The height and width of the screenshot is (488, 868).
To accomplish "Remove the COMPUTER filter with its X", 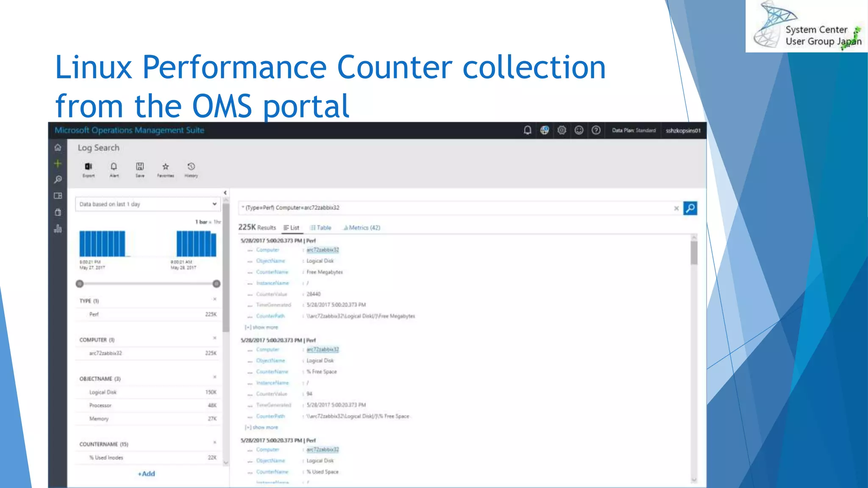I will [214, 338].
